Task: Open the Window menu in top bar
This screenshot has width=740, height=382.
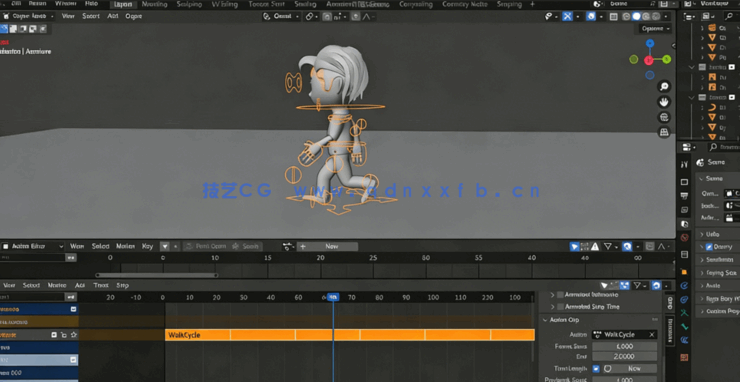Action: point(65,4)
